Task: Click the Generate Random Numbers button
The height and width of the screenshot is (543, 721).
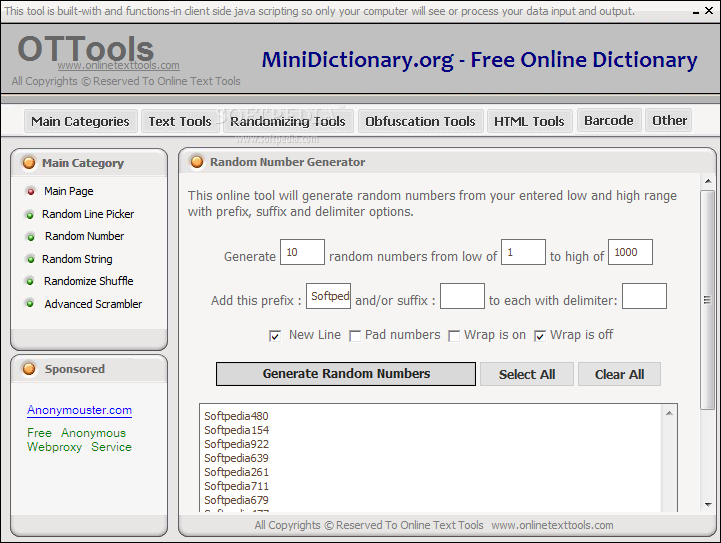Action: pyautogui.click(x=346, y=374)
